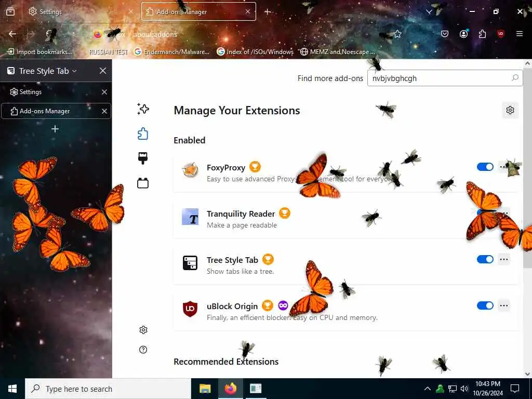
Task: Close Settings tab in tree sidebar
Action: click(104, 92)
